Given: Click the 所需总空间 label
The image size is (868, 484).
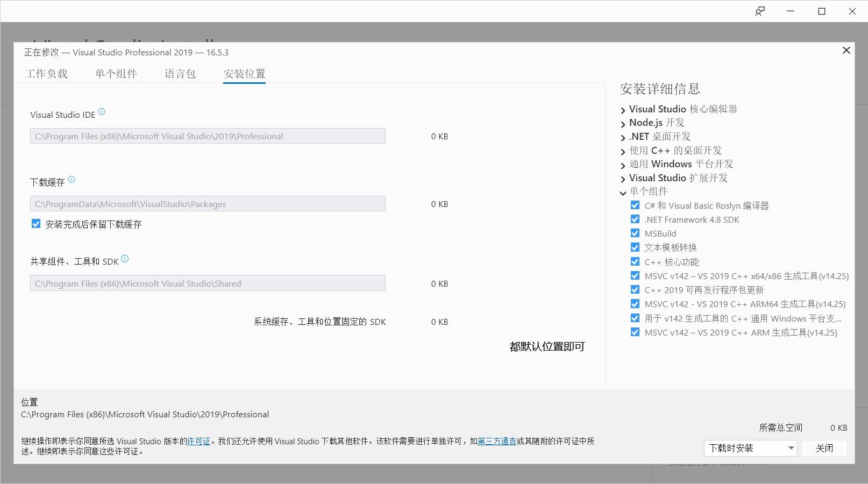Looking at the screenshot, I should (x=781, y=428).
